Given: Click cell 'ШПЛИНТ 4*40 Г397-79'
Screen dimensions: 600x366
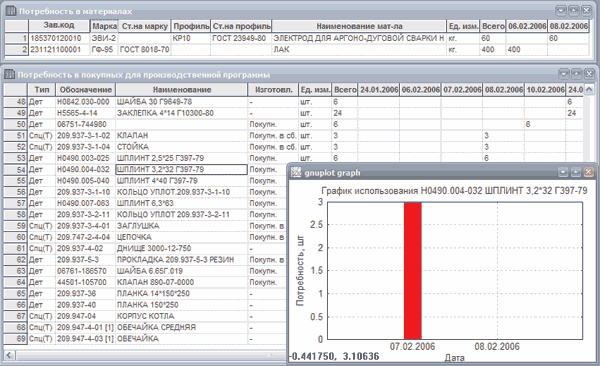Looking at the screenshot, I should pos(182,180).
